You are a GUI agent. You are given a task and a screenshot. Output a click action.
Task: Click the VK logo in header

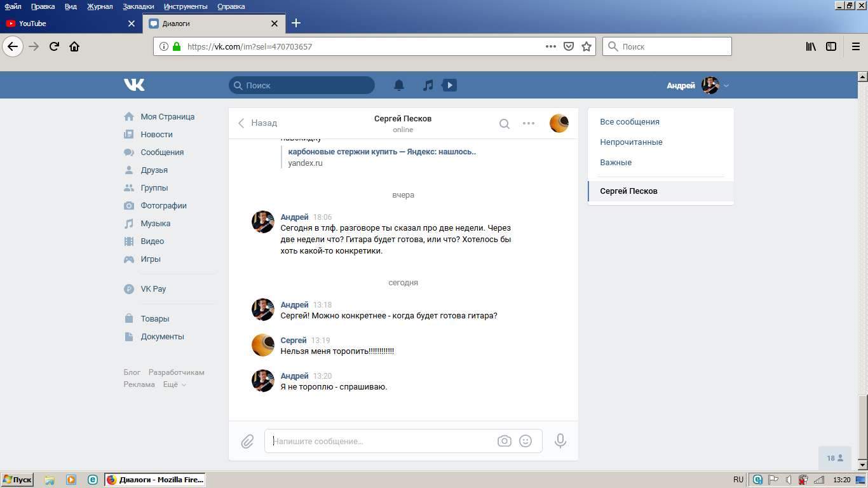pos(134,85)
